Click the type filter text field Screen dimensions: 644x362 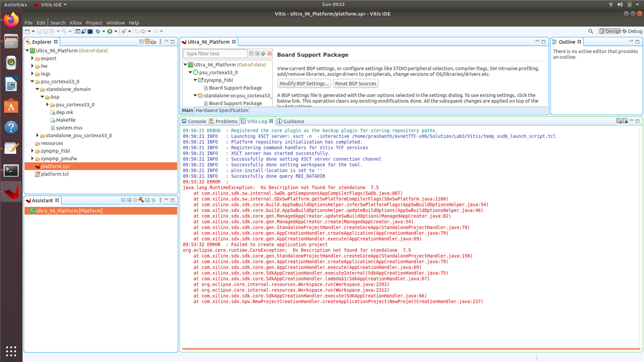click(215, 53)
